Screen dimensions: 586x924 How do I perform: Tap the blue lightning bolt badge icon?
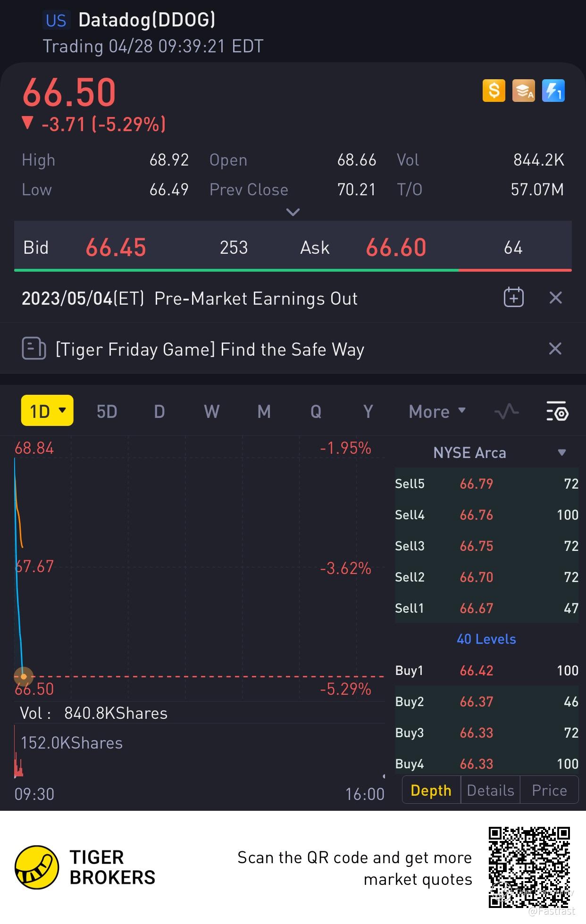point(553,91)
